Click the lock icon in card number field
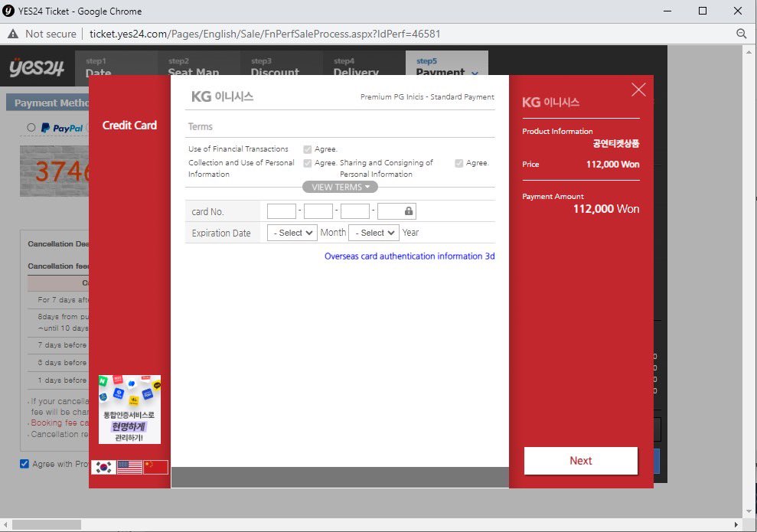The width and height of the screenshot is (757, 532). point(409,211)
